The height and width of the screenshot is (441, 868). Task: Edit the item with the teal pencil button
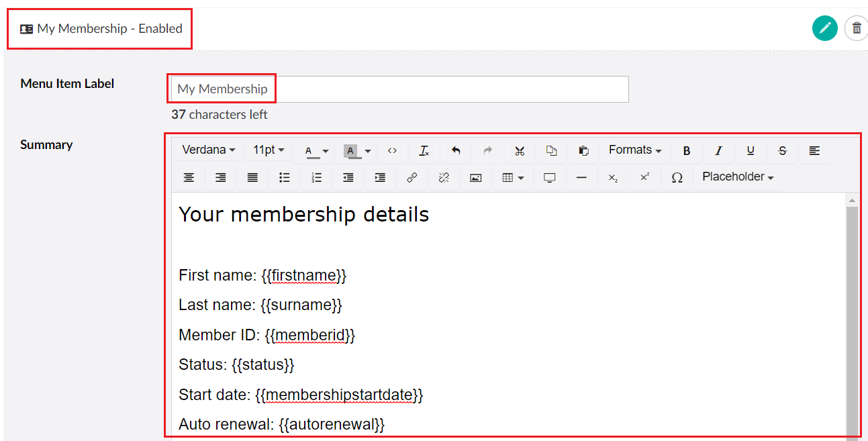coord(825,28)
